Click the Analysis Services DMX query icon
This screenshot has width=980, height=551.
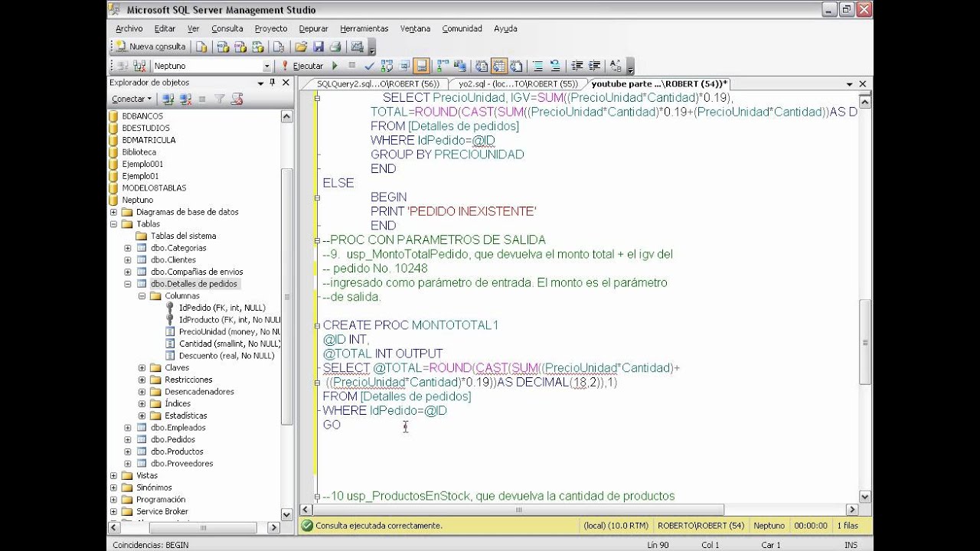click(240, 47)
